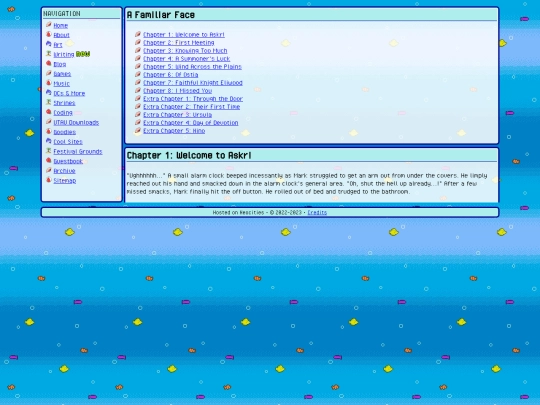Click the red bullet icon beside Blog
Image resolution: width=540 pixels, height=405 pixels.
click(x=49, y=63)
